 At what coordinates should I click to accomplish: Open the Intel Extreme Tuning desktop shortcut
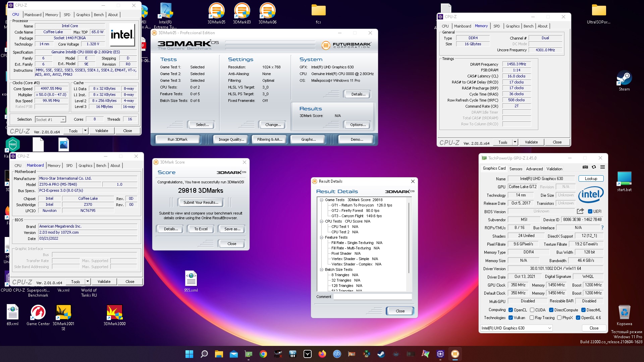click(165, 15)
